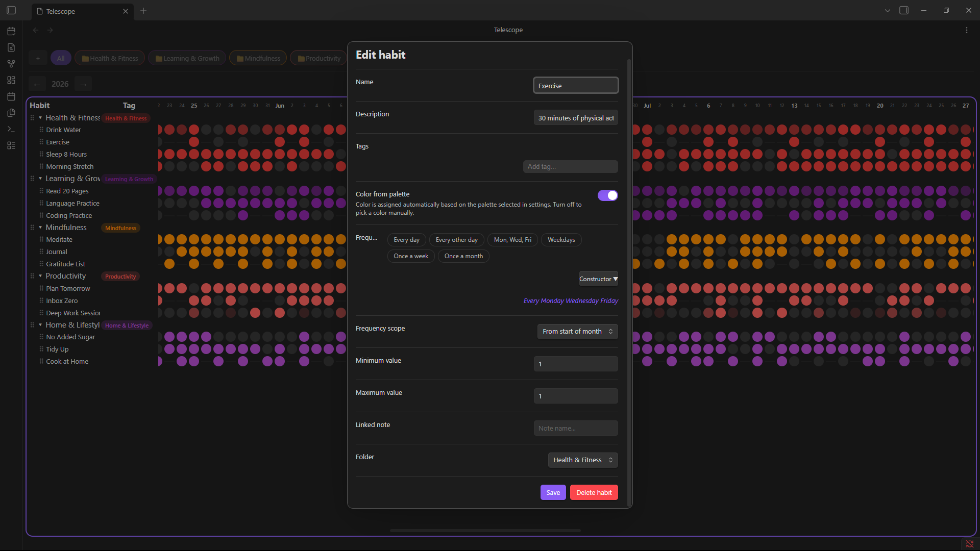Click drag handle of Health & Fitness group
This screenshot has height=551, width=980.
click(32, 118)
